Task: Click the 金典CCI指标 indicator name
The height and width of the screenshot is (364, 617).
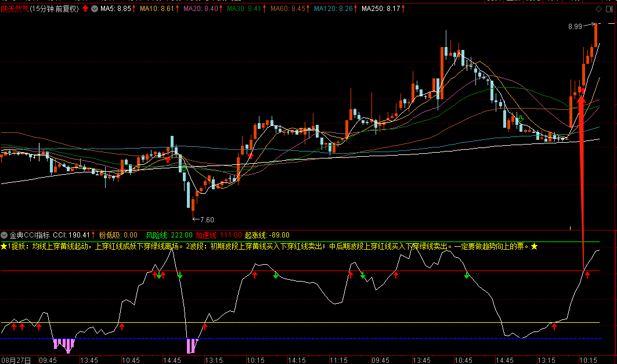Action: coord(30,235)
